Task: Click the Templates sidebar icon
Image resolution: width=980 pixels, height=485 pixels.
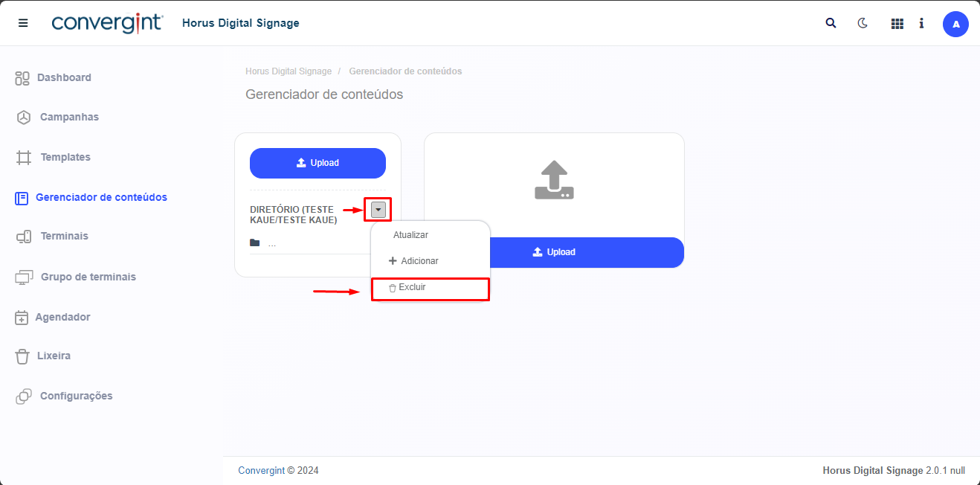Action: click(x=24, y=157)
